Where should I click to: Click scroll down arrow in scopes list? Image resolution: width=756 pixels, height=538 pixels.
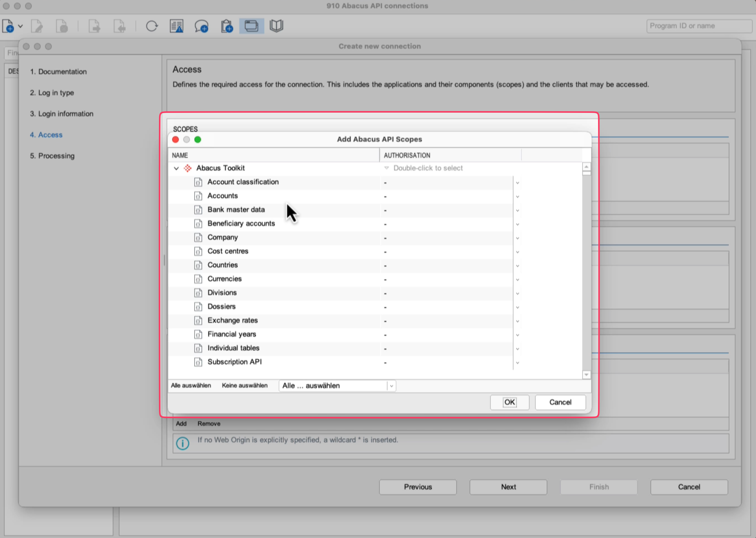[x=586, y=375]
